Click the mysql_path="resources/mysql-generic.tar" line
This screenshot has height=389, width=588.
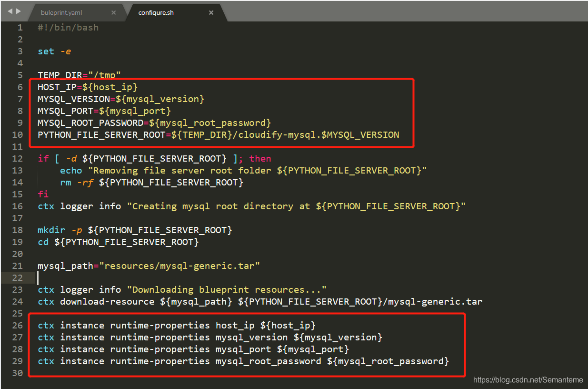tap(149, 266)
